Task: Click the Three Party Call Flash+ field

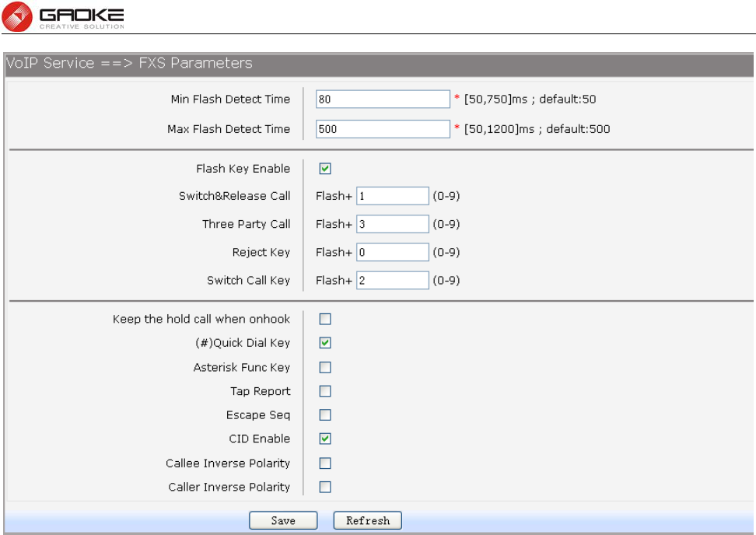Action: click(x=393, y=224)
